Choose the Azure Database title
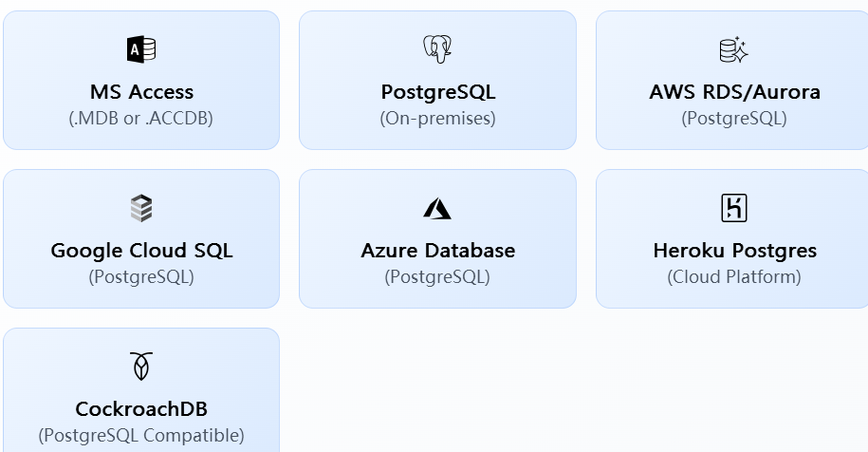Viewport: 868px width, 452px height. coord(437,251)
